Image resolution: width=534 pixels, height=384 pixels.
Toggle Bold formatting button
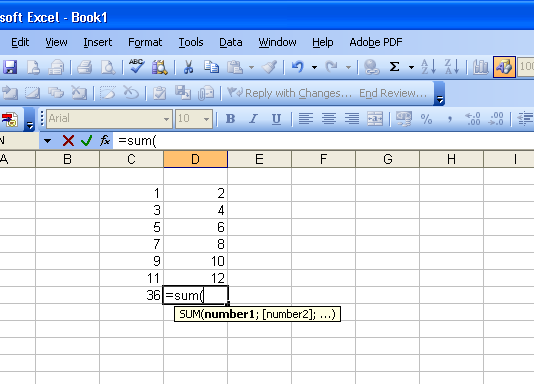[231, 119]
